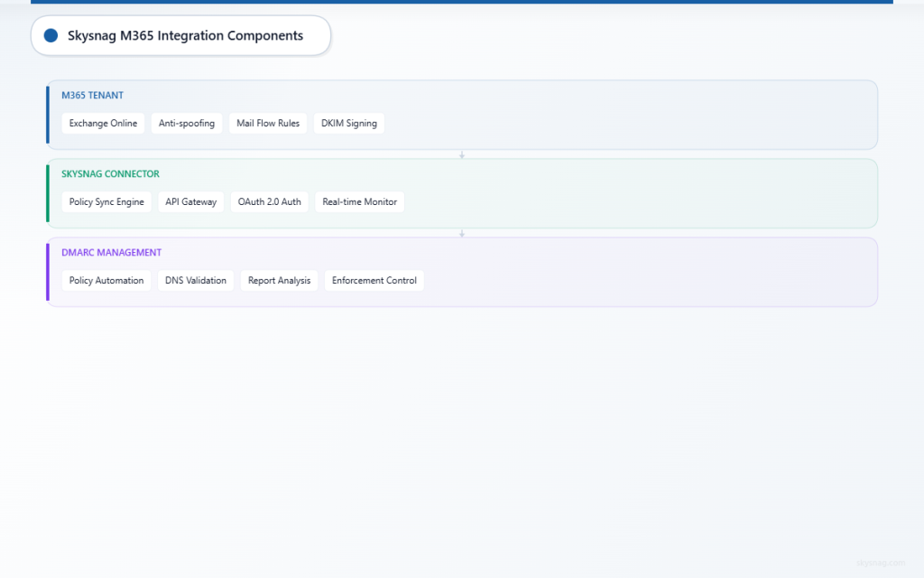Select the API Gateway chip
The width and height of the screenshot is (924, 578).
[191, 201]
